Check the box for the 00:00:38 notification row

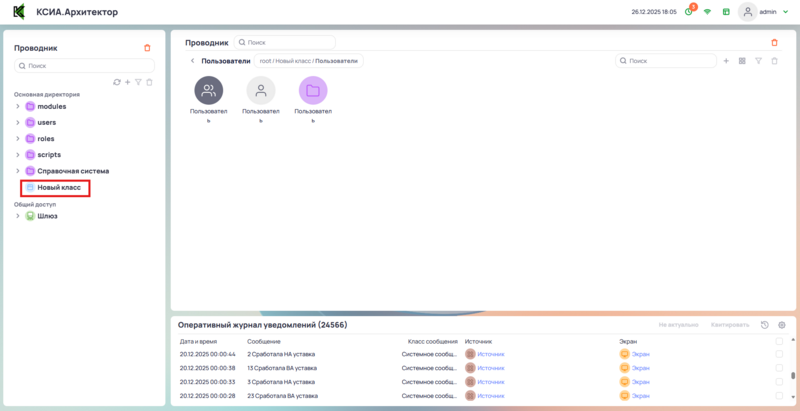pos(780,368)
